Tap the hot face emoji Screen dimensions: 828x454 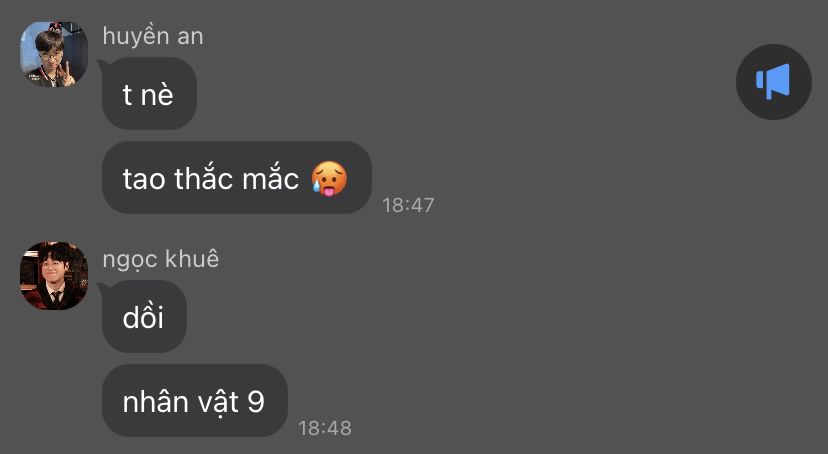click(x=329, y=178)
